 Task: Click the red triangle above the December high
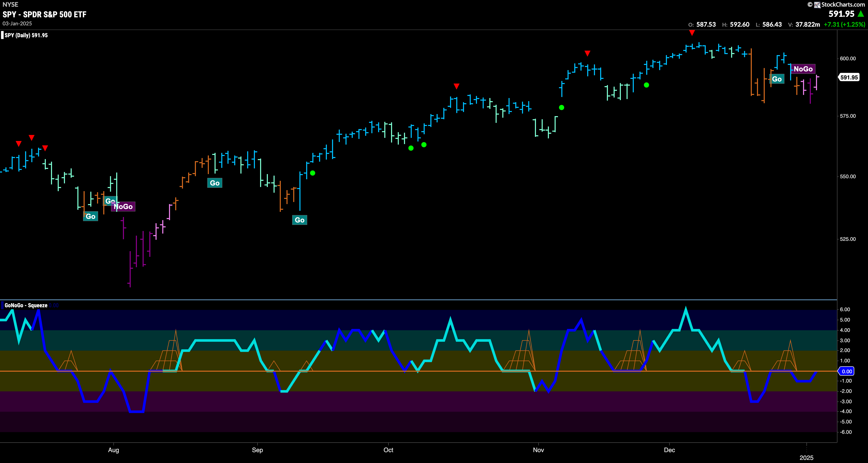click(692, 33)
